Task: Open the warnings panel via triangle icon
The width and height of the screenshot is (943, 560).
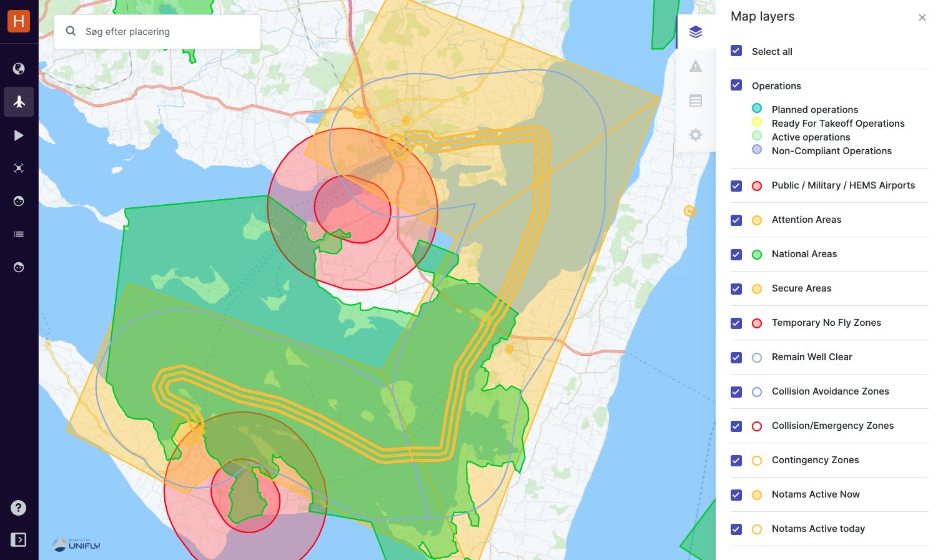Action: coord(696,66)
